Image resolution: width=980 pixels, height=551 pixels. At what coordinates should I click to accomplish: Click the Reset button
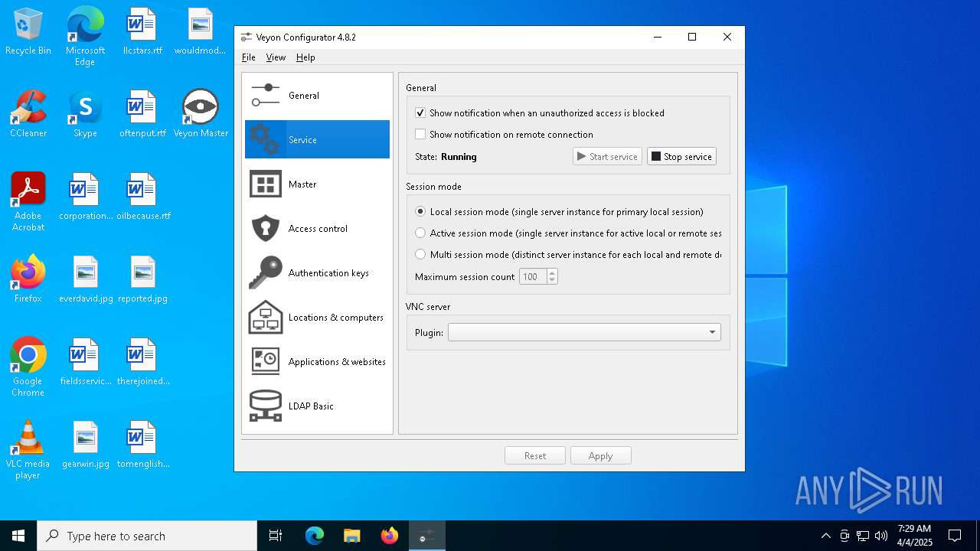(535, 455)
